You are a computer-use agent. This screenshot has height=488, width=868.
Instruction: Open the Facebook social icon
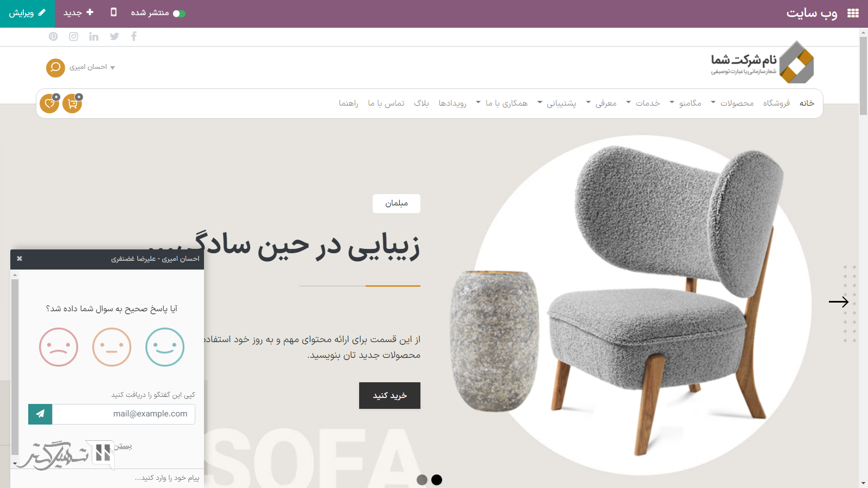coord(134,36)
